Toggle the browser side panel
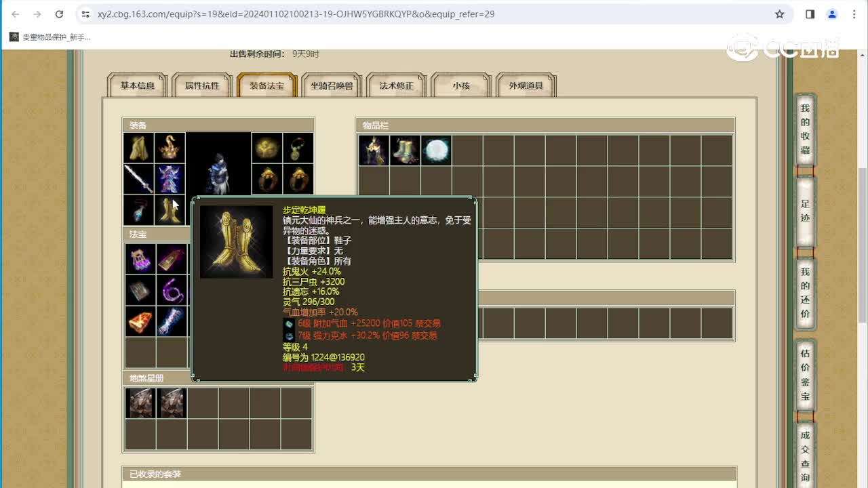The image size is (868, 488). point(810,14)
